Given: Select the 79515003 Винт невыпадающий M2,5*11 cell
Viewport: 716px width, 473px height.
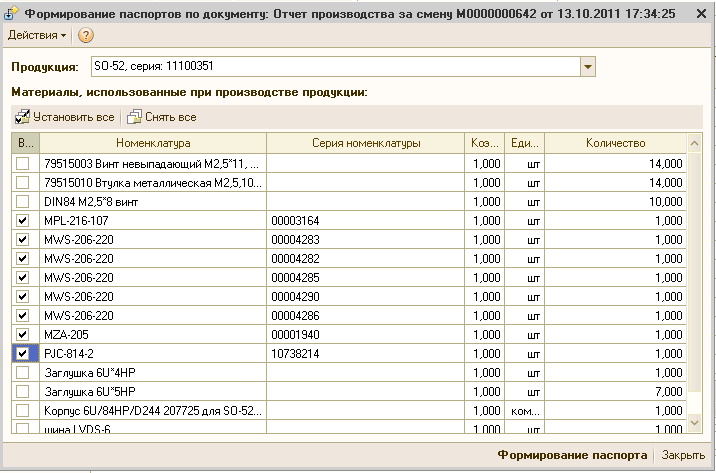Looking at the screenshot, I should (153, 163).
